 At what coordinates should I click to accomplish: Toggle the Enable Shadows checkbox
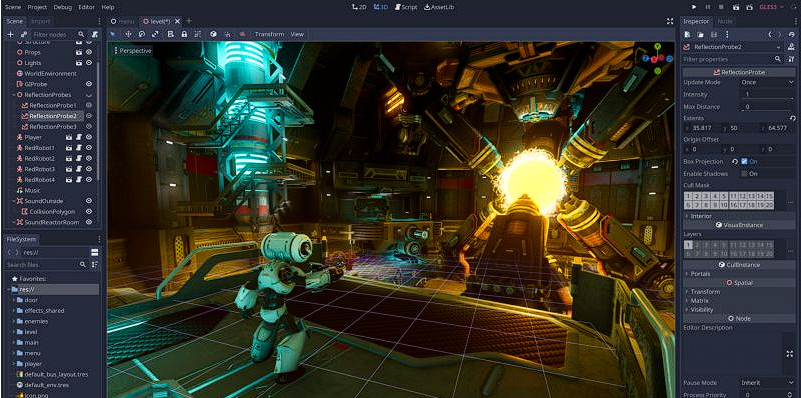pos(744,174)
